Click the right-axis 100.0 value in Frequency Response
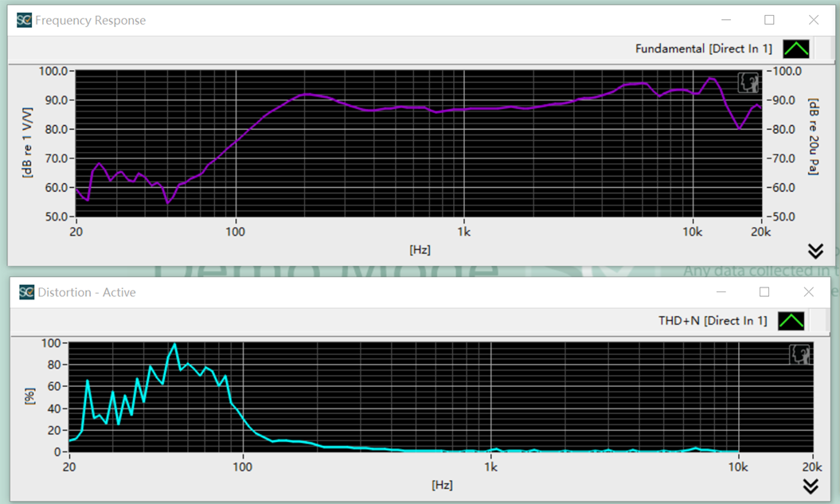The height and width of the screenshot is (504, 840). [x=786, y=71]
